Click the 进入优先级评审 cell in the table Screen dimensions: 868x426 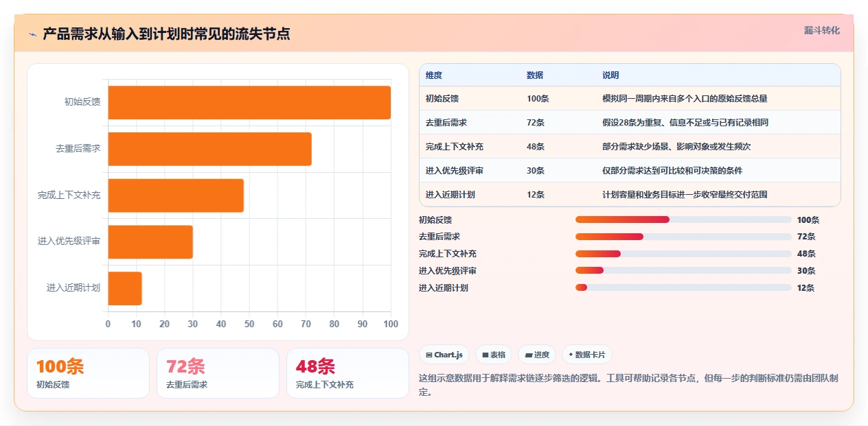tap(455, 171)
